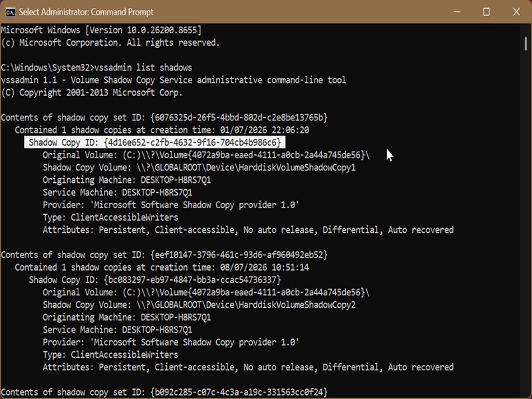
Task: Click the vertical scrollbar thumb
Action: click(x=525, y=44)
